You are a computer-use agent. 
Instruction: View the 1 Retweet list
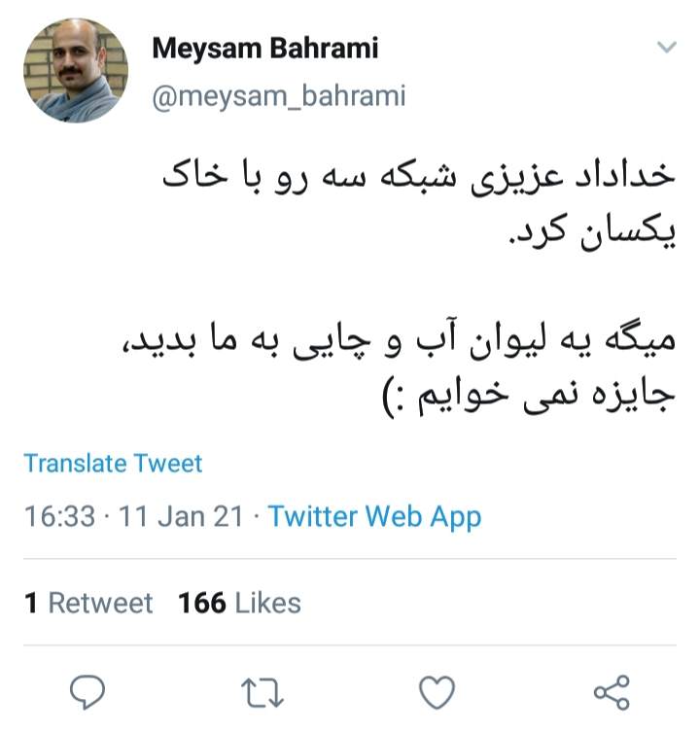point(88,603)
